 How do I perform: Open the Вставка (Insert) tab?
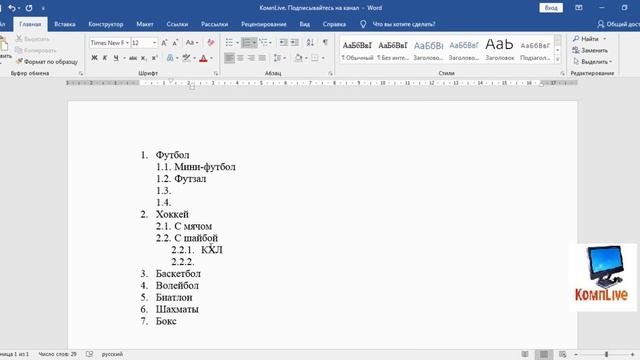click(65, 24)
